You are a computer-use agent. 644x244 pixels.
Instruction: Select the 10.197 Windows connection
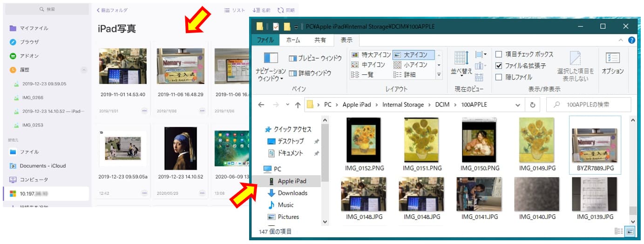[x=46, y=193]
